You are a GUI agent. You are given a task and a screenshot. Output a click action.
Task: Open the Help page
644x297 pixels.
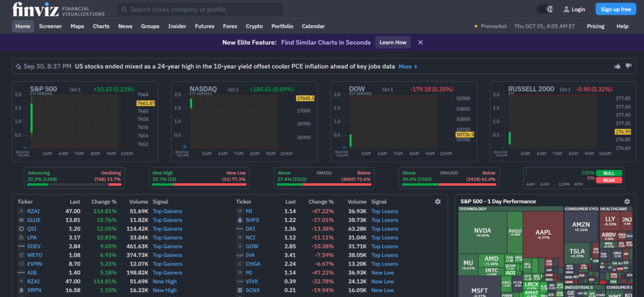(x=622, y=26)
